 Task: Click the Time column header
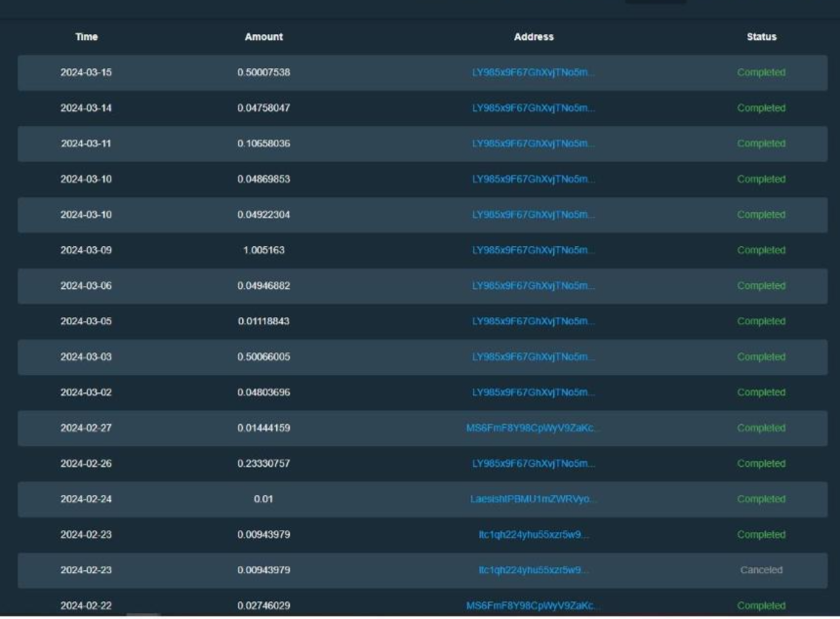click(86, 37)
